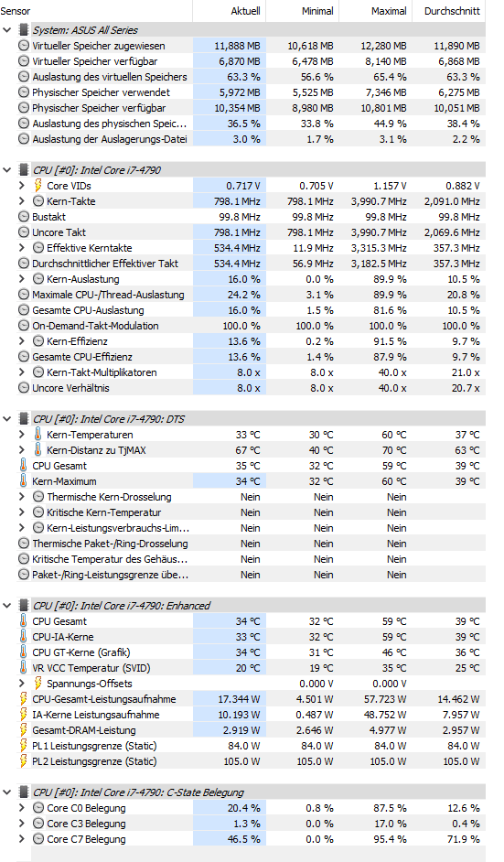This screenshot has width=504, height=862.
Task: Click the PL2 Leistungsgrenze lightning icon
Action: [24, 761]
